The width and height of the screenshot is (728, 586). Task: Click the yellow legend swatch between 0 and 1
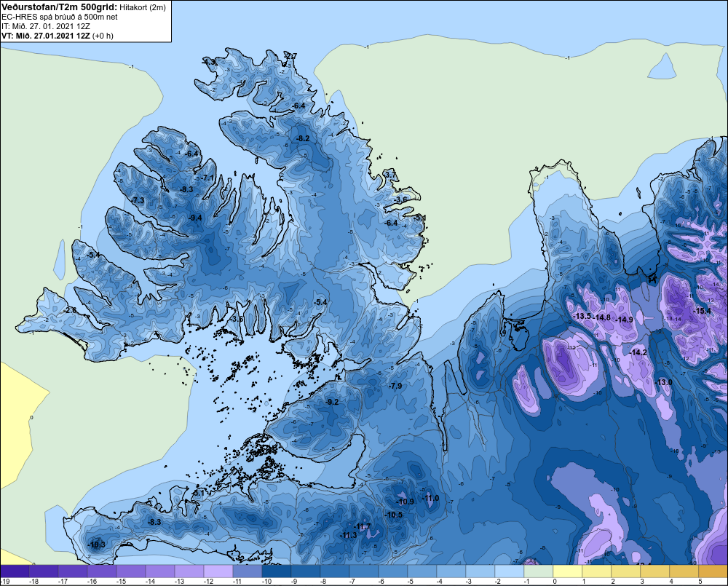(x=568, y=571)
